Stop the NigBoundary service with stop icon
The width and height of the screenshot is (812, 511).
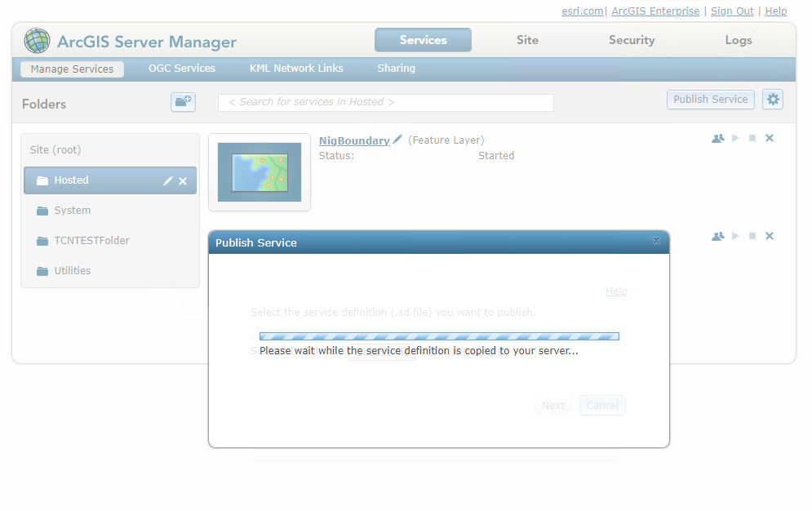tap(752, 138)
